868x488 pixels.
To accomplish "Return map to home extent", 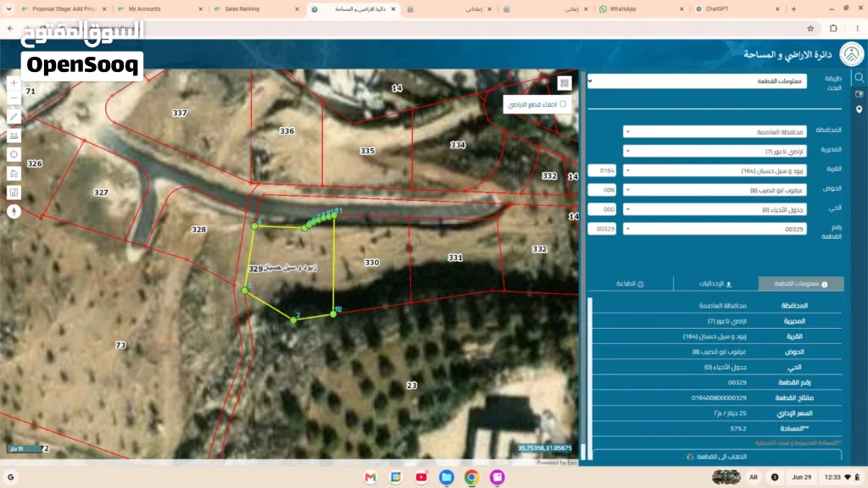I will point(14,173).
